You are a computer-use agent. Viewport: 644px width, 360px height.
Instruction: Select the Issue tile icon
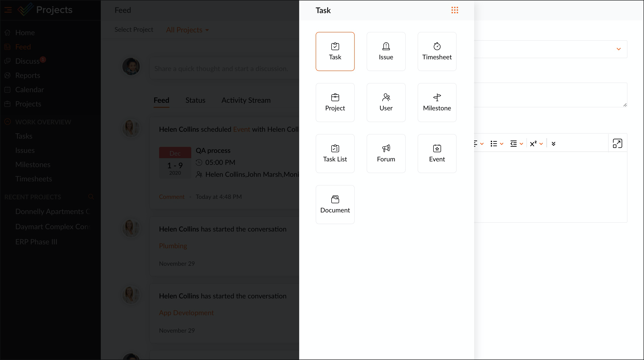click(x=386, y=51)
